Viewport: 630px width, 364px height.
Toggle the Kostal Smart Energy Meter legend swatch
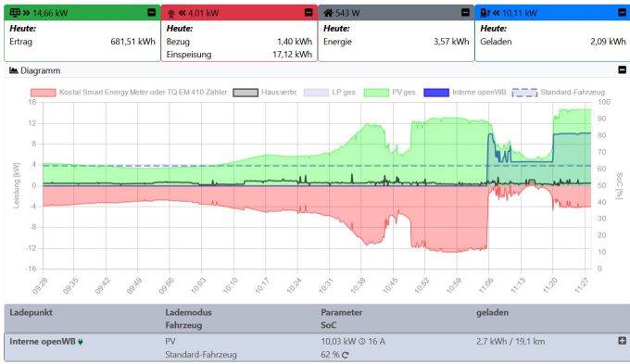(44, 93)
